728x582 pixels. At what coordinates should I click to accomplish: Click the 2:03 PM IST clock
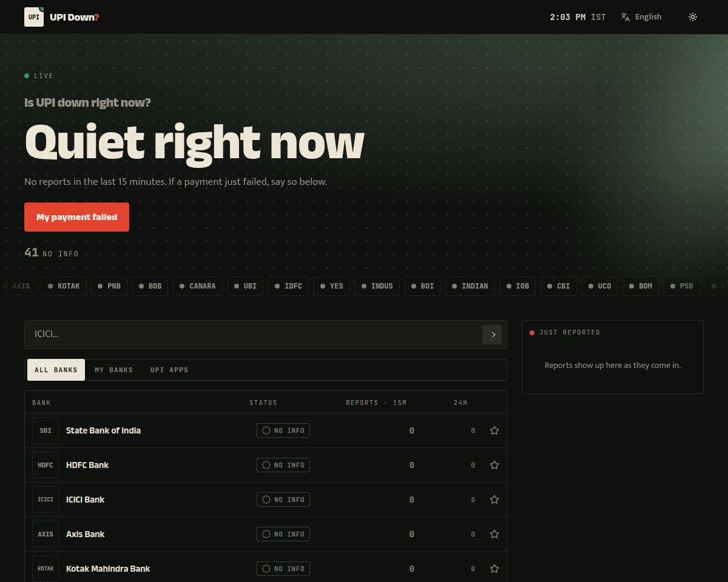[578, 17]
